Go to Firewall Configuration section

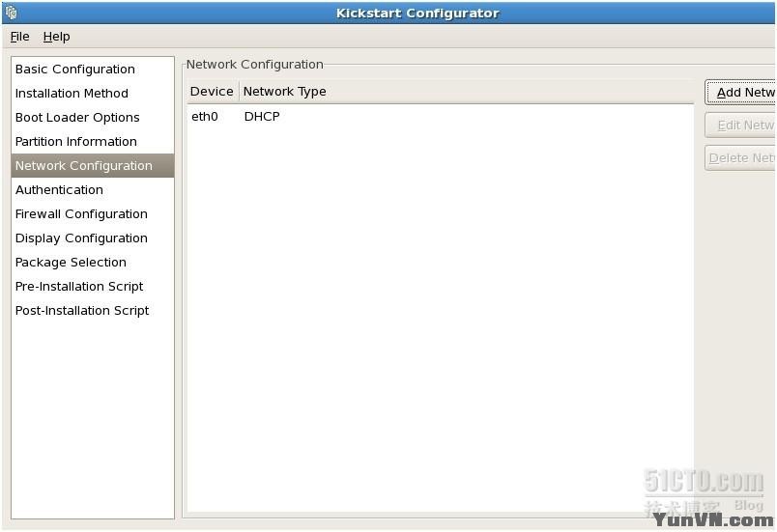click(x=93, y=214)
